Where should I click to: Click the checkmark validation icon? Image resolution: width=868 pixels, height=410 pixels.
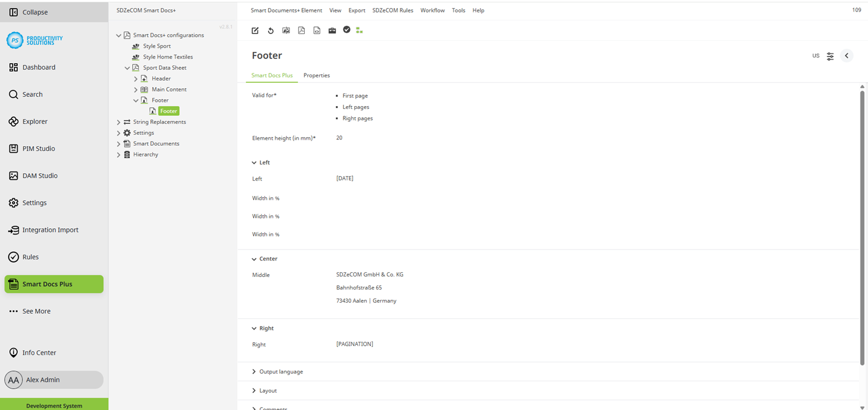click(x=347, y=30)
